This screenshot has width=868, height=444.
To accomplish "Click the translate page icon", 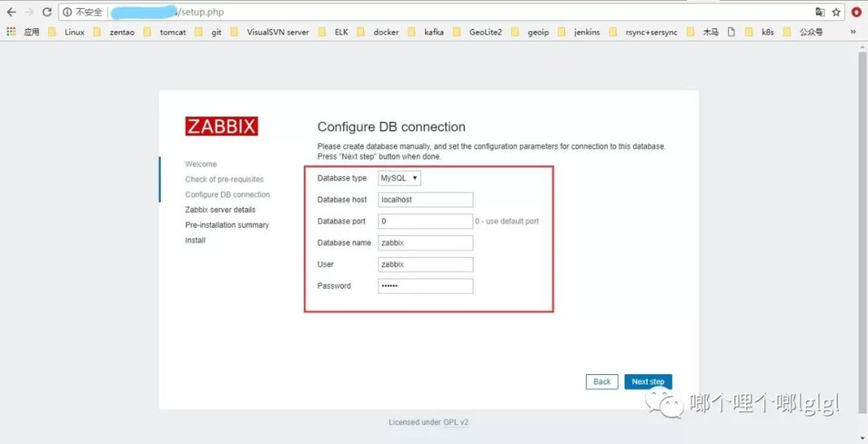I will pyautogui.click(x=820, y=12).
